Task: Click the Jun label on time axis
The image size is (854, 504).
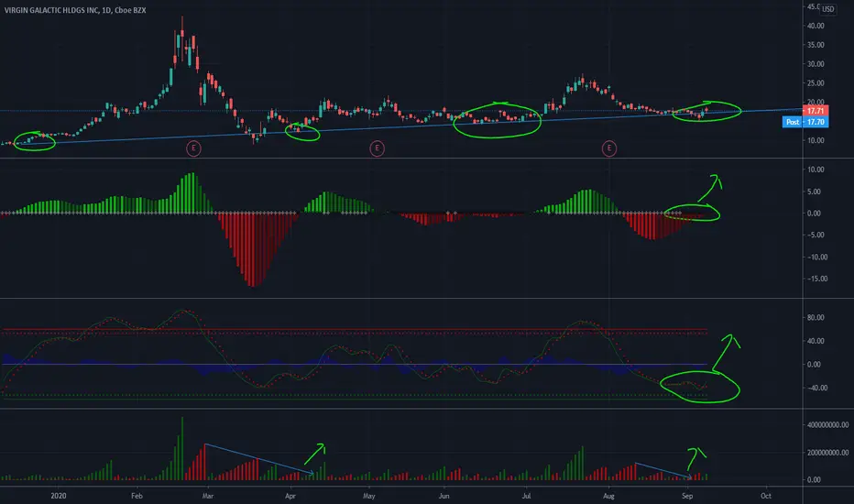Action: tap(443, 496)
